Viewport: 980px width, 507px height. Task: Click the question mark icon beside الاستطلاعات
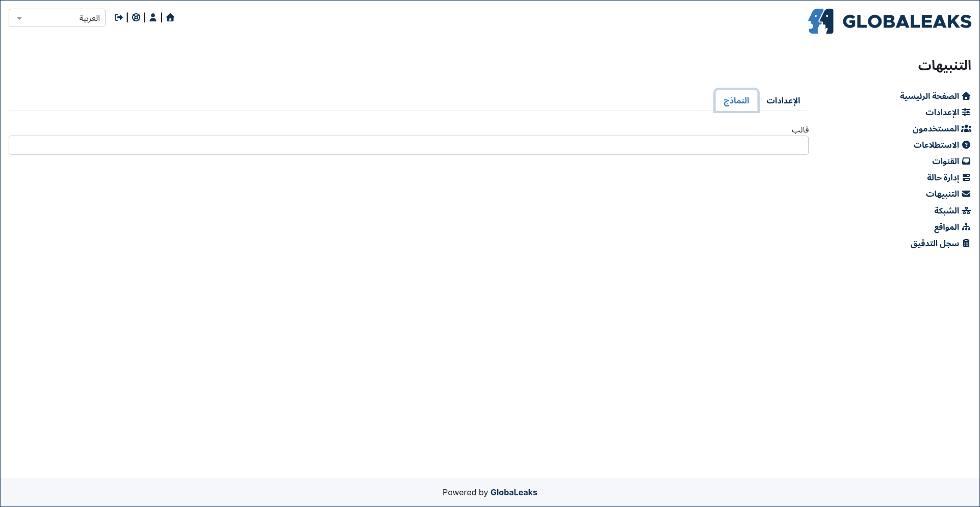point(966,145)
